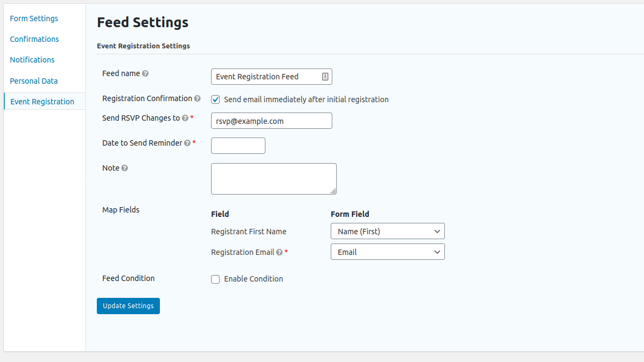Click help icon beside Registration Confirmation
The height and width of the screenshot is (362, 644).
click(x=197, y=98)
